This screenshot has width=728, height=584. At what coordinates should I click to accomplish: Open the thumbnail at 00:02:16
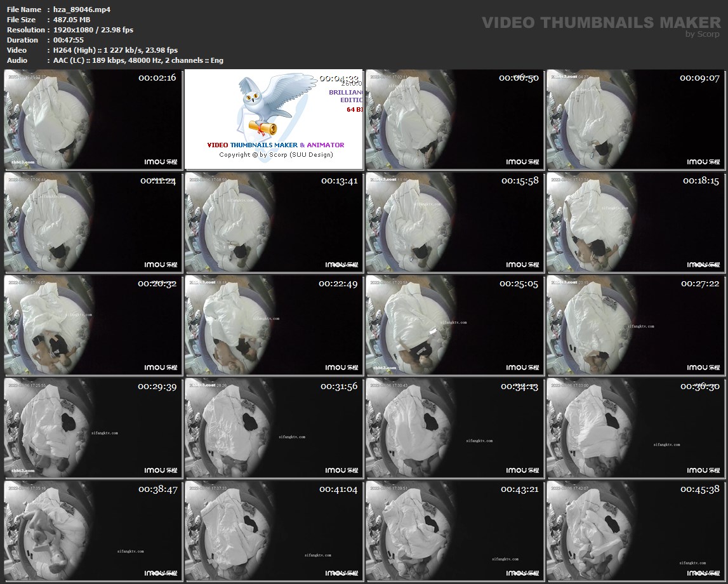tap(93, 119)
